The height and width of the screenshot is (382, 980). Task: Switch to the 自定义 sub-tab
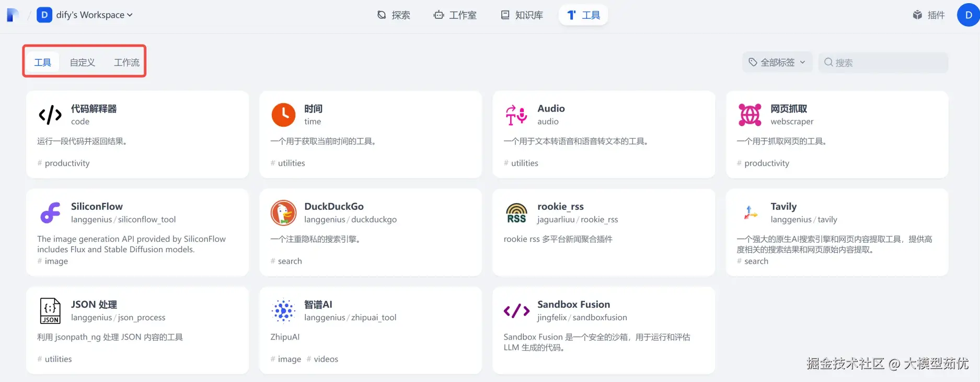coord(83,63)
